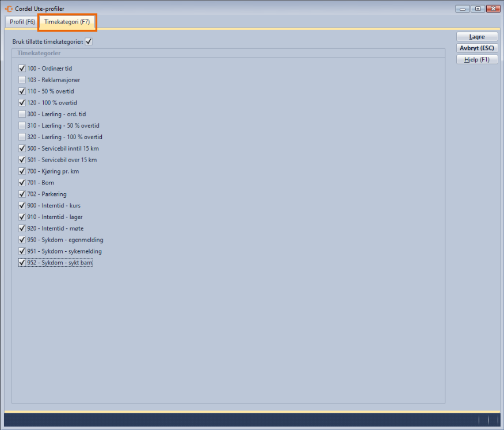Uncheck 500 - Servicebil inntil 15 km

coord(22,148)
